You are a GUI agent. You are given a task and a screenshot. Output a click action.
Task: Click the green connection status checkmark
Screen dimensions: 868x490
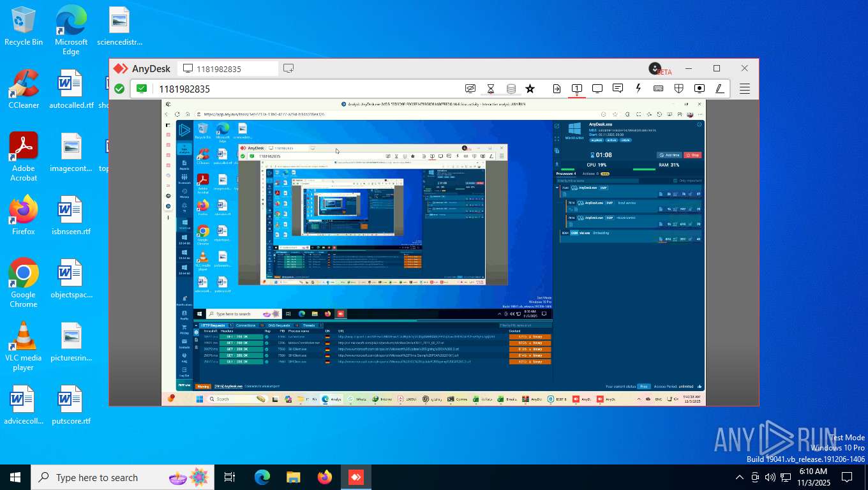(x=119, y=89)
